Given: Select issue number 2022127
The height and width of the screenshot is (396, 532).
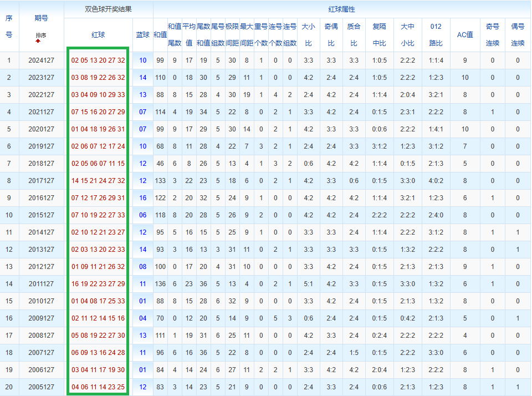Looking at the screenshot, I should point(42,95).
